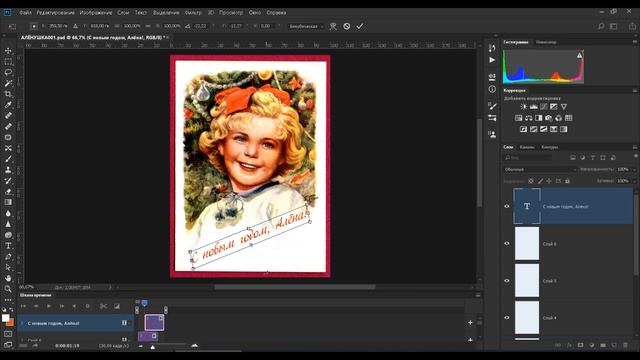Select the Eraser tool

coord(8,191)
